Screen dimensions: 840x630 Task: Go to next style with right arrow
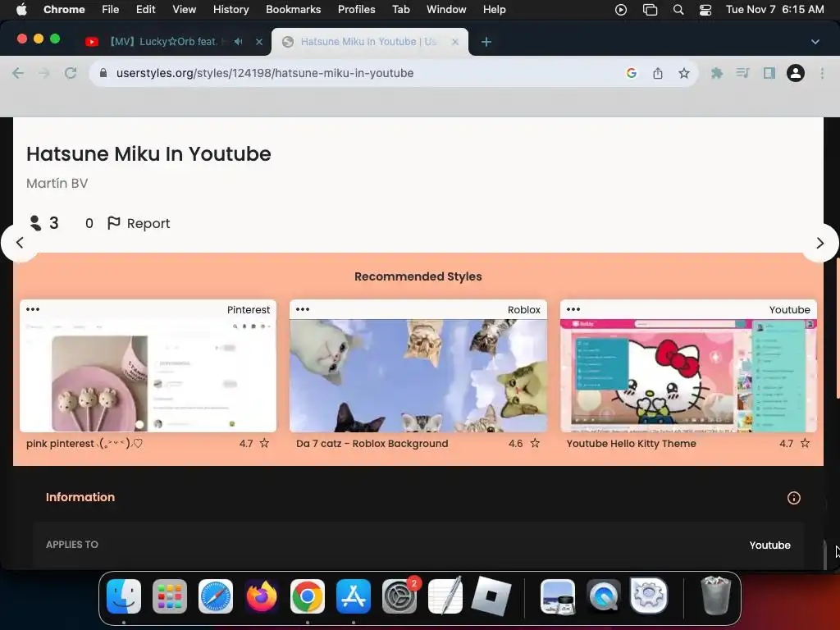click(819, 243)
